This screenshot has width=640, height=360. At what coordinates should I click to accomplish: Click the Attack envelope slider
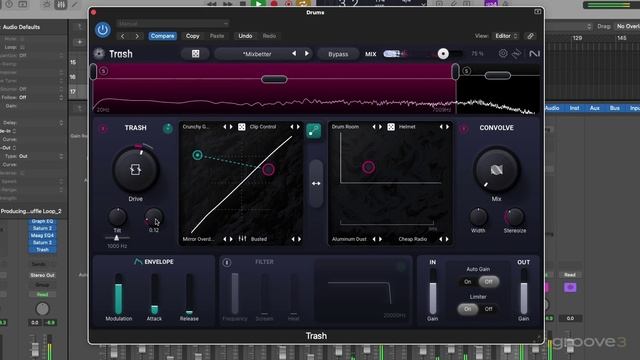154,294
